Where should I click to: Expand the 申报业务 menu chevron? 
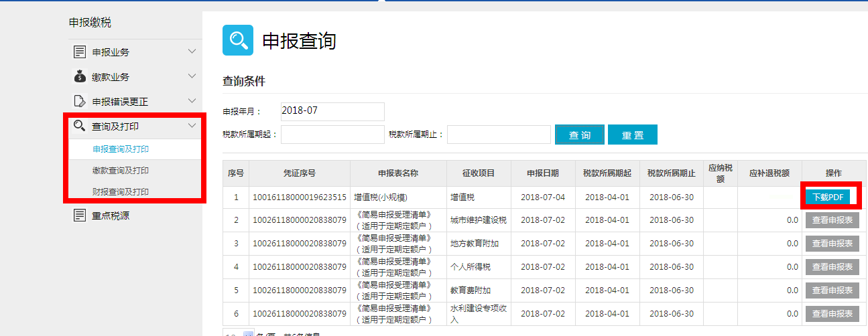(192, 52)
